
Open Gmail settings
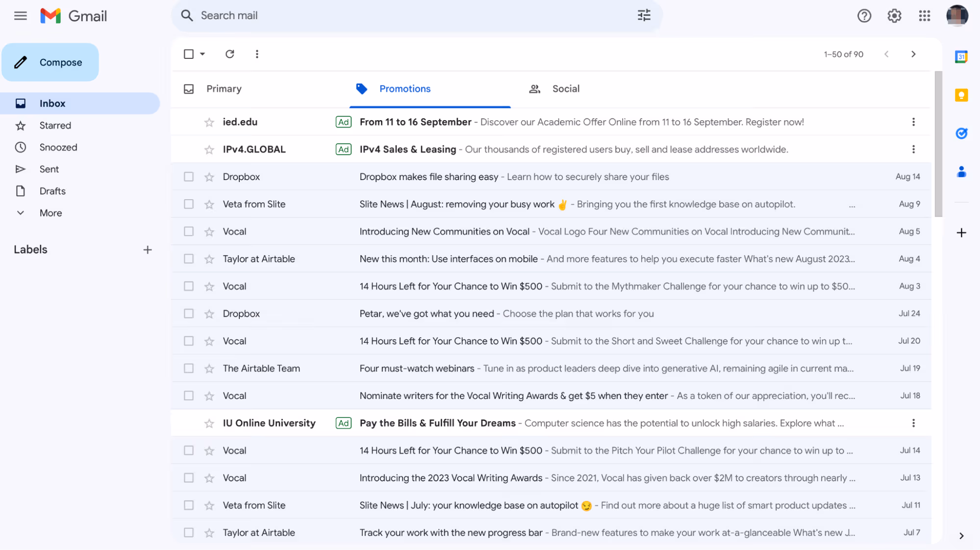(894, 15)
